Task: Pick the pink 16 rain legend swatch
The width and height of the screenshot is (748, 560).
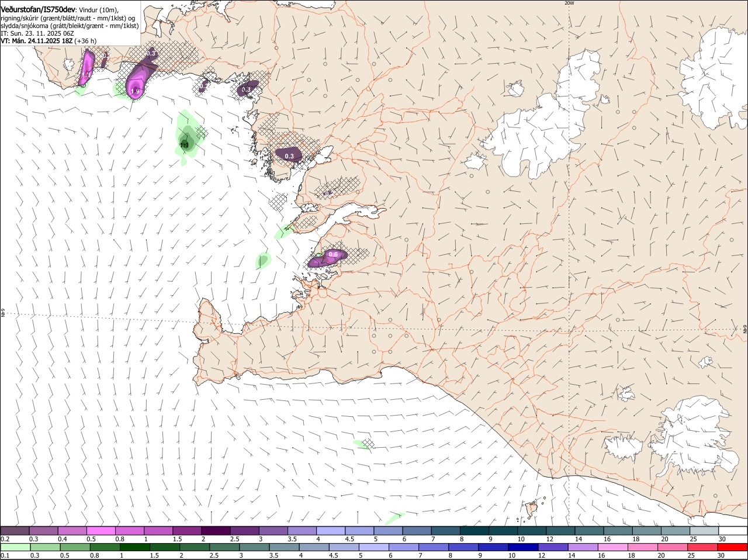Action: pyautogui.click(x=612, y=547)
